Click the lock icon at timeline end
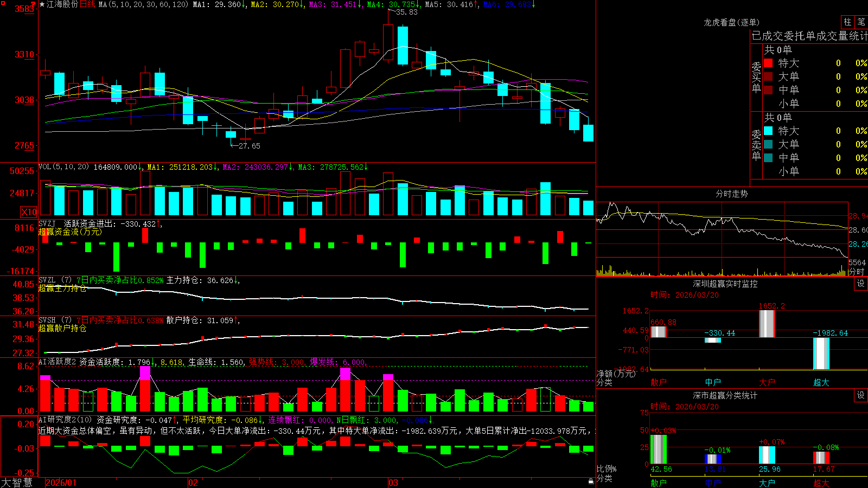The image size is (868, 488). point(591,481)
